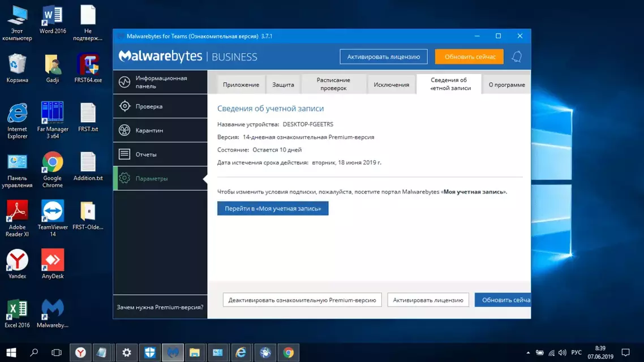Screen dimensions: 644x362
Task: Select the Excel 2016 desktop shortcut
Action: point(17,313)
